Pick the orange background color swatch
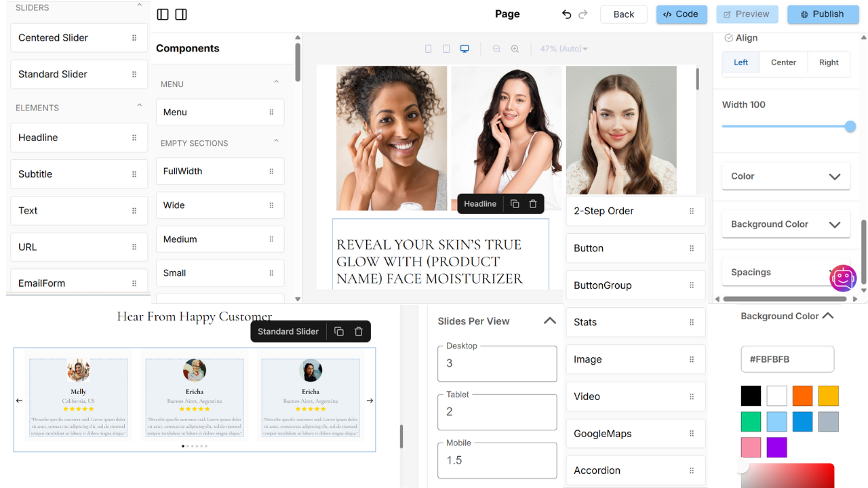868x488 pixels. [x=802, y=395]
